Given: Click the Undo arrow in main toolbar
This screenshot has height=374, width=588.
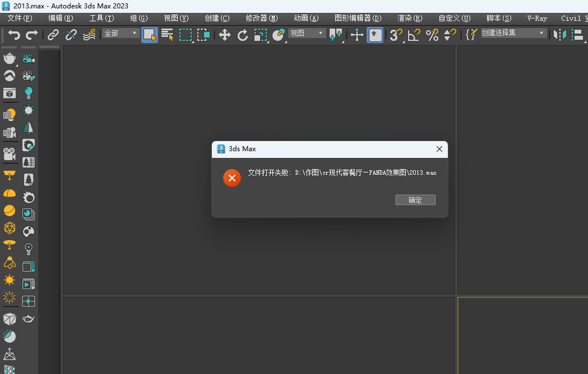Looking at the screenshot, I should pos(14,35).
